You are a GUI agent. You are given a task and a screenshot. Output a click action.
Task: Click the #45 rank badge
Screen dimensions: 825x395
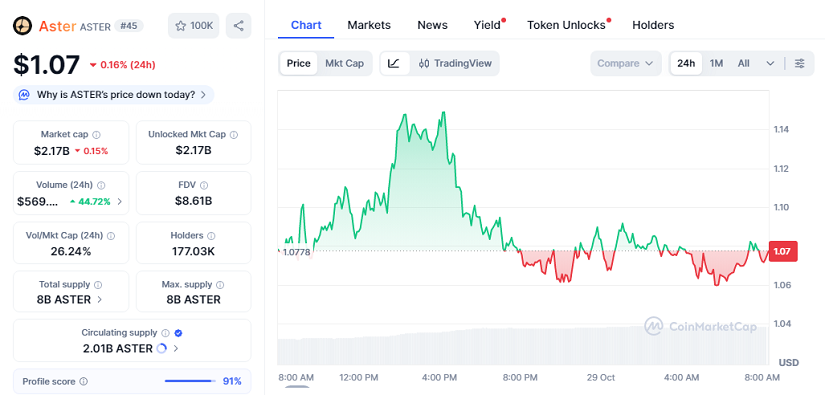(x=129, y=26)
